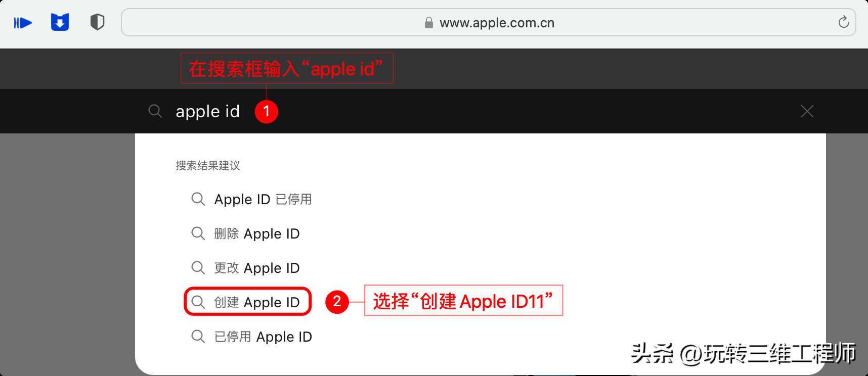Click the "搜索结果建议" heading

tap(208, 166)
